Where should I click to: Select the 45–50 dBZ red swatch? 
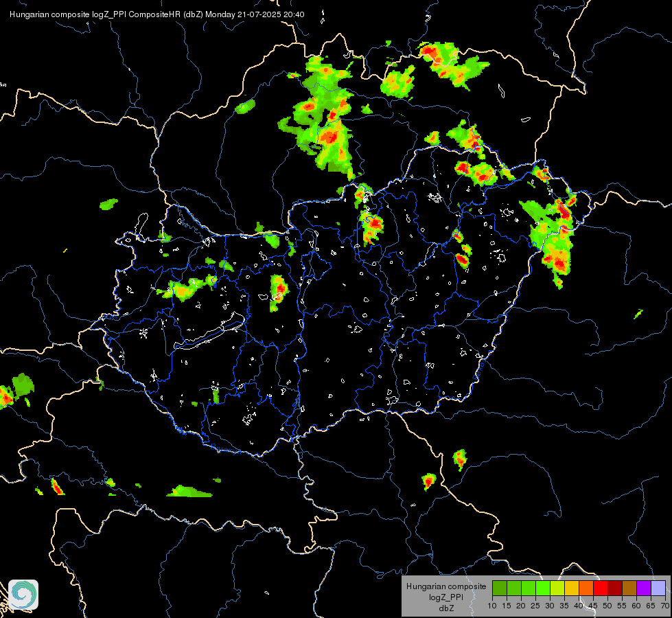coord(601,588)
